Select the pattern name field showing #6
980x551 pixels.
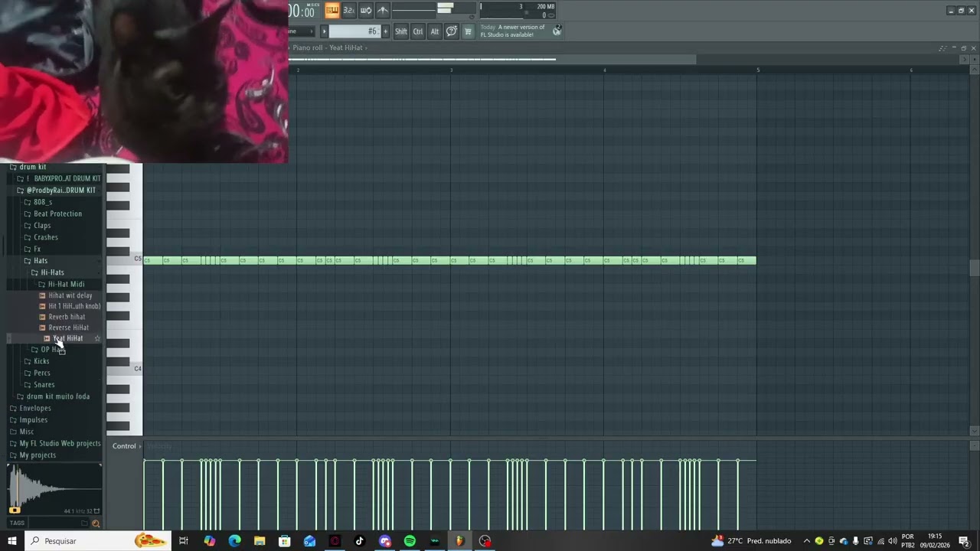coord(354,31)
